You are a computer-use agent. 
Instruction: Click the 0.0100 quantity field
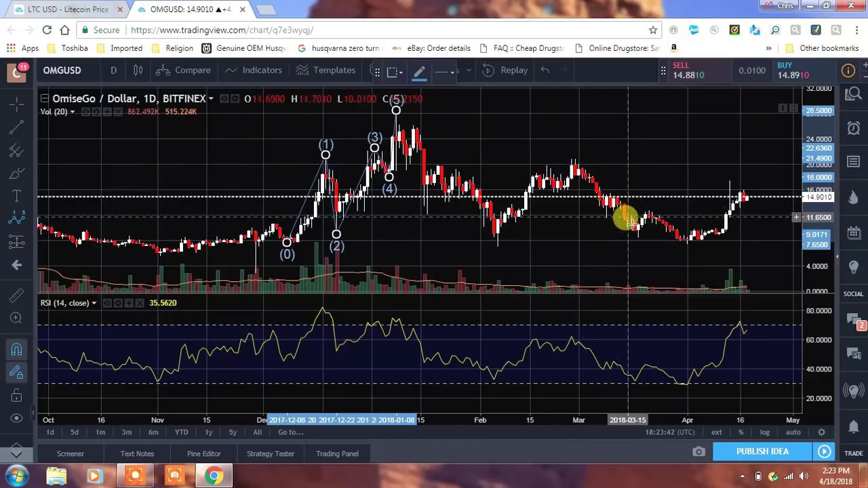pyautogui.click(x=752, y=70)
